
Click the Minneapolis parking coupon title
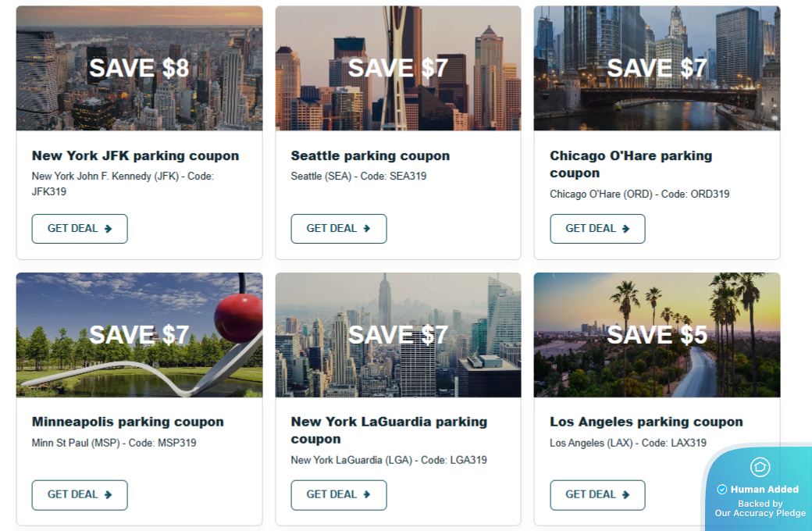128,422
